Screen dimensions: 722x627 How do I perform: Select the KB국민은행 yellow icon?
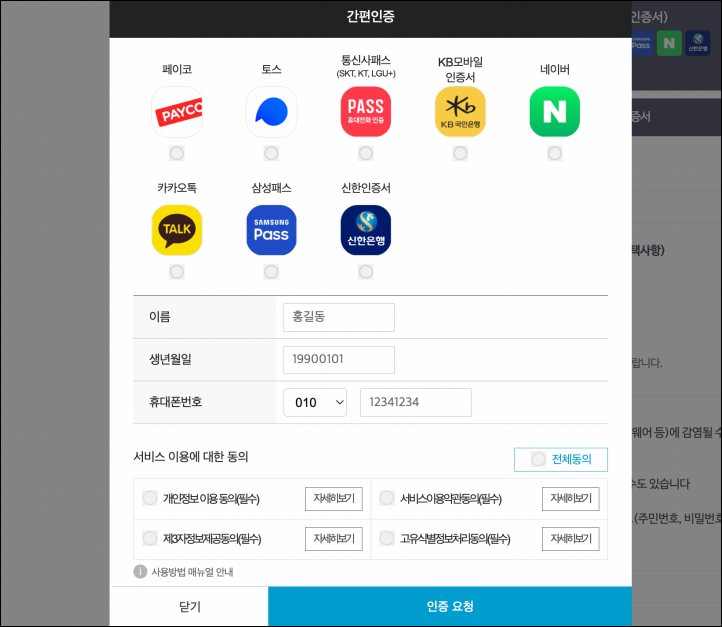(460, 112)
